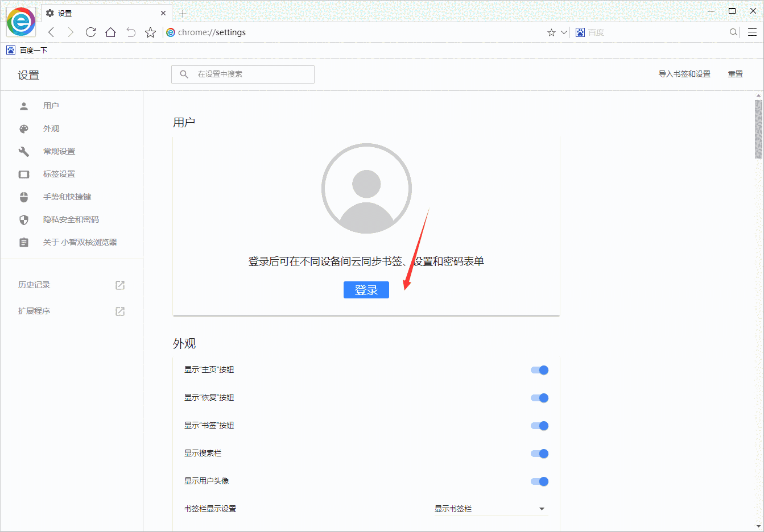Click the 重置 link at top right
This screenshot has height=532, width=764.
click(735, 74)
